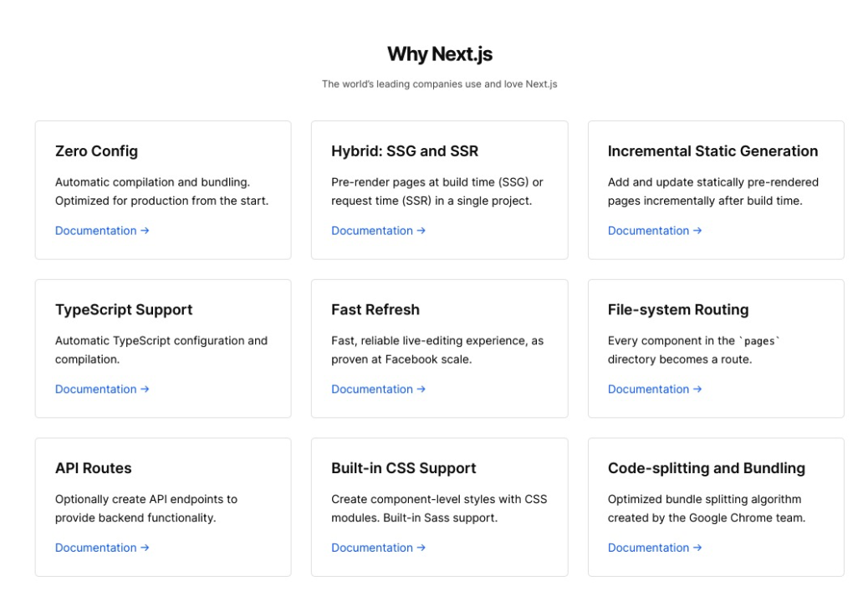The image size is (868, 601).
Task: Open Documentation link for Incremental Static Generation
Action: tap(654, 231)
